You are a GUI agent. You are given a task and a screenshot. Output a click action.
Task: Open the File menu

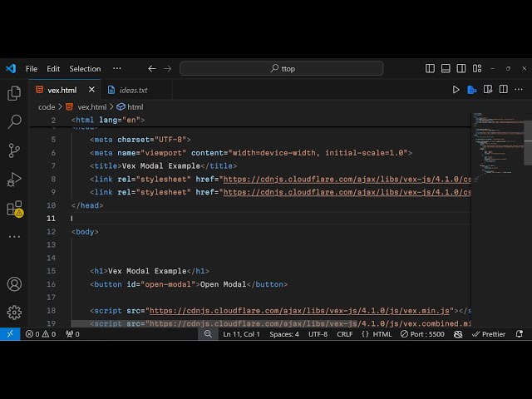point(32,69)
